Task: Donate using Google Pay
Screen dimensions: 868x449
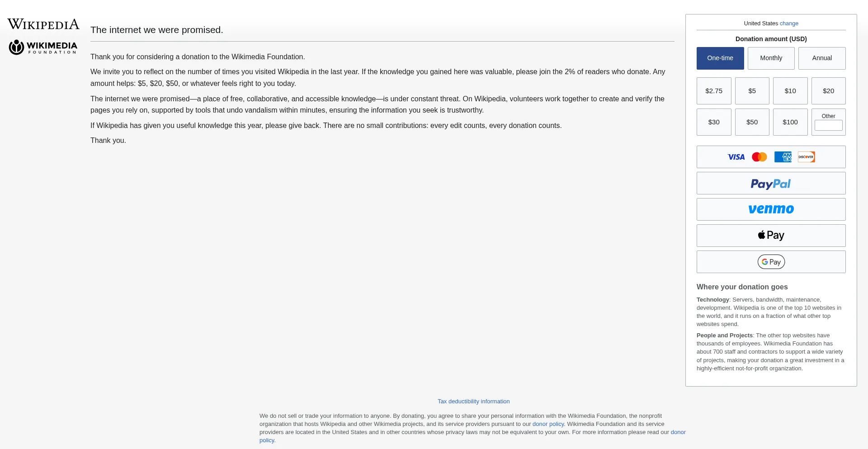Action: 771,262
